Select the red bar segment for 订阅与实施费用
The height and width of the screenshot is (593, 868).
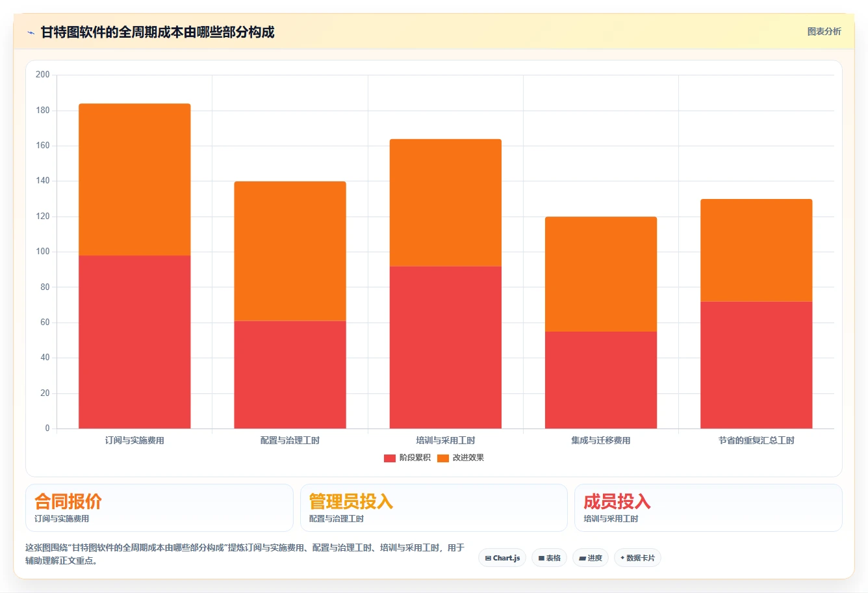coord(134,342)
